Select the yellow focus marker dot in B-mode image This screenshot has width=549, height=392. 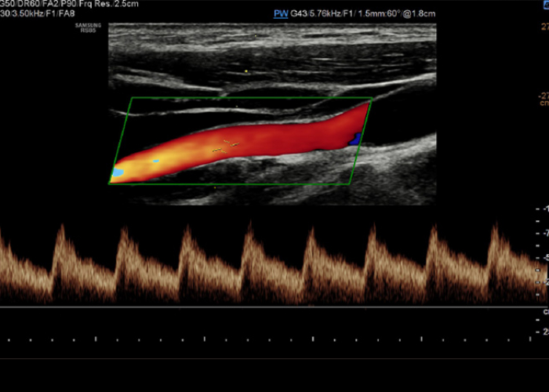tap(246, 72)
